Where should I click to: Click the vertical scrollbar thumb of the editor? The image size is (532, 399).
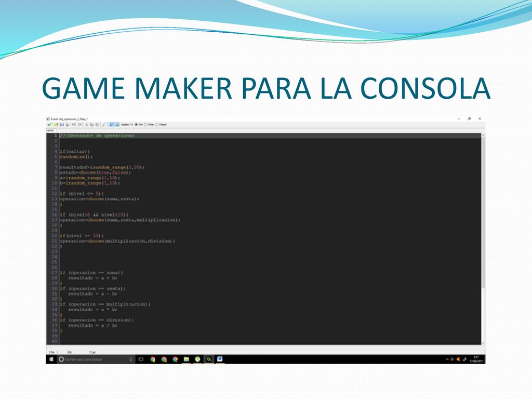click(483, 212)
